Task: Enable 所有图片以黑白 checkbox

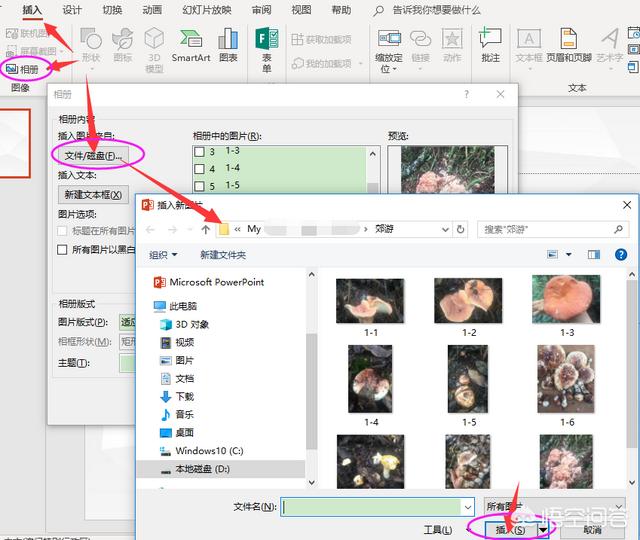Action: coord(62,249)
